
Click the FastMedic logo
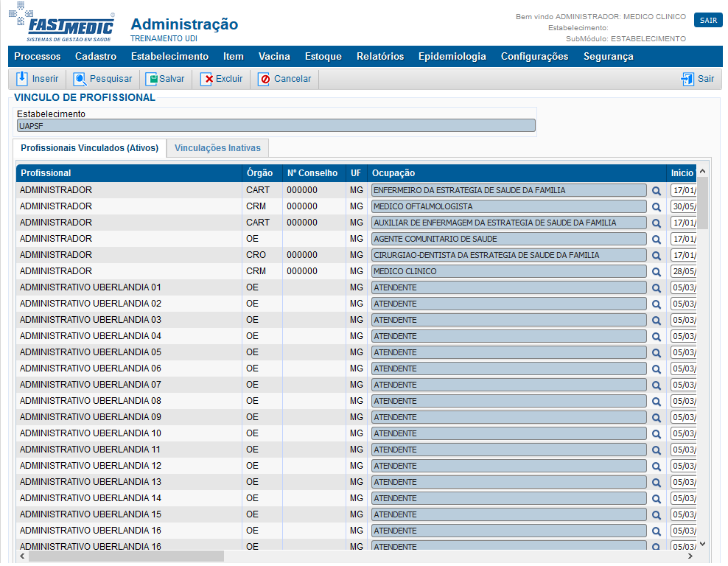pos(62,22)
